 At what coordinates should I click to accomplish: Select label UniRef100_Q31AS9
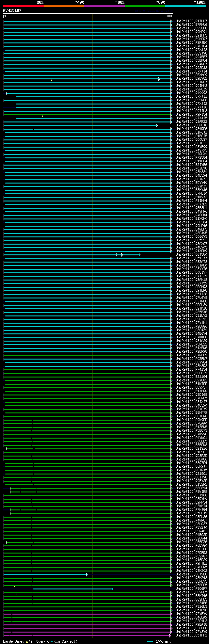coord(191,341)
